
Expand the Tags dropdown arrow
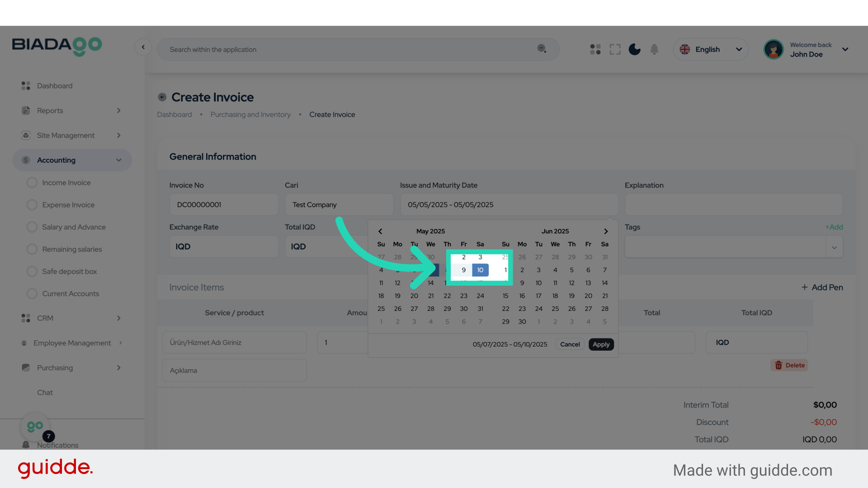834,247
